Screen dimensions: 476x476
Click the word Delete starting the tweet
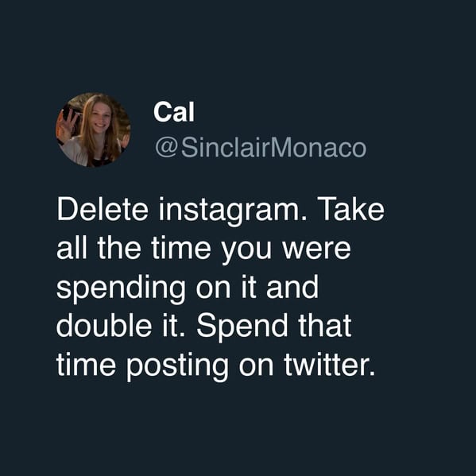(103, 209)
